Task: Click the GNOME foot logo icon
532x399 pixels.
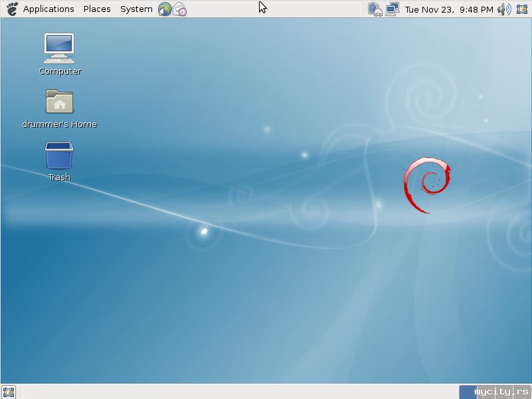Action: (x=12, y=9)
